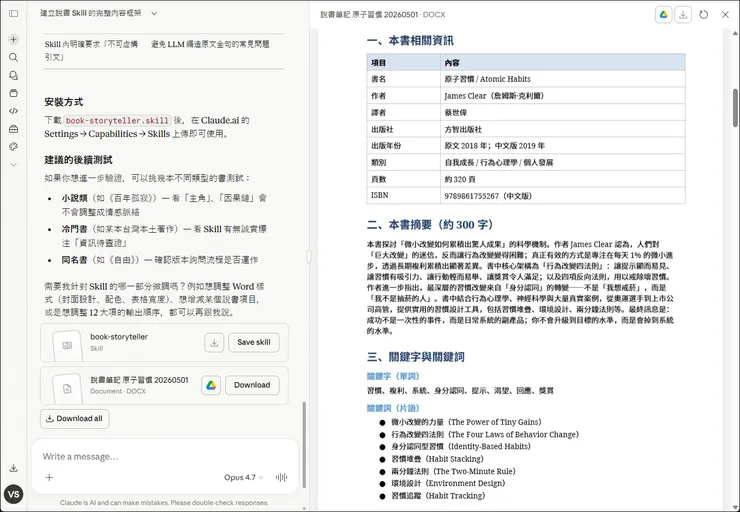Click the download icon at sidebar bottom

14,468
